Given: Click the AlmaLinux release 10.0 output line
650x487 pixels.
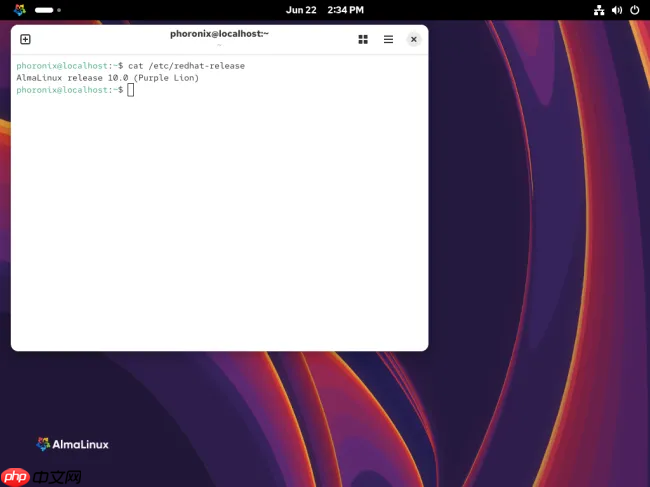Looking at the screenshot, I should tap(108, 78).
